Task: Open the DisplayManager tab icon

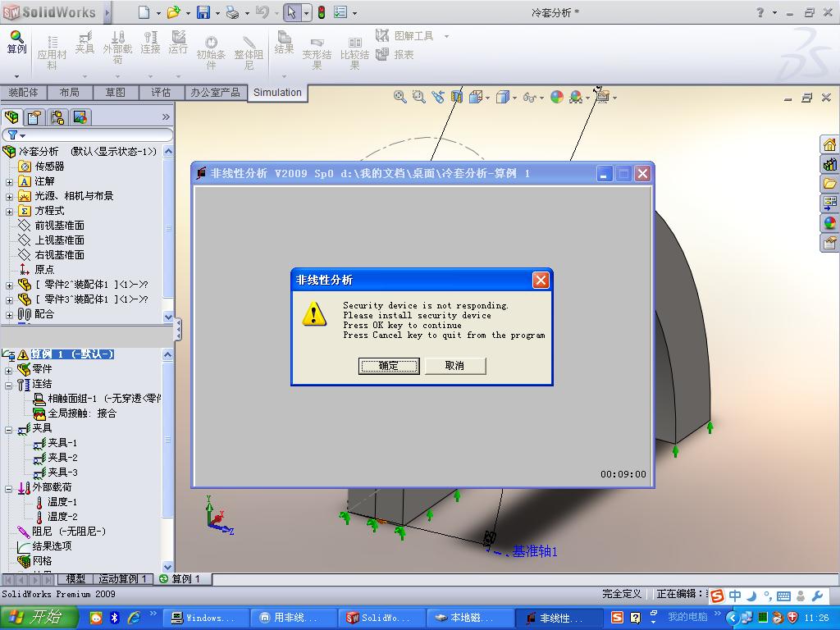Action: (80, 116)
